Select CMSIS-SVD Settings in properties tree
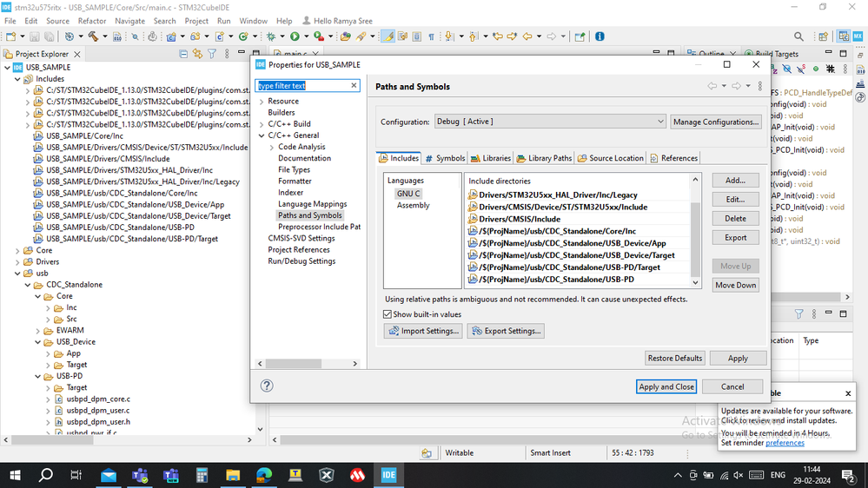The width and height of the screenshot is (868, 488). 301,239
